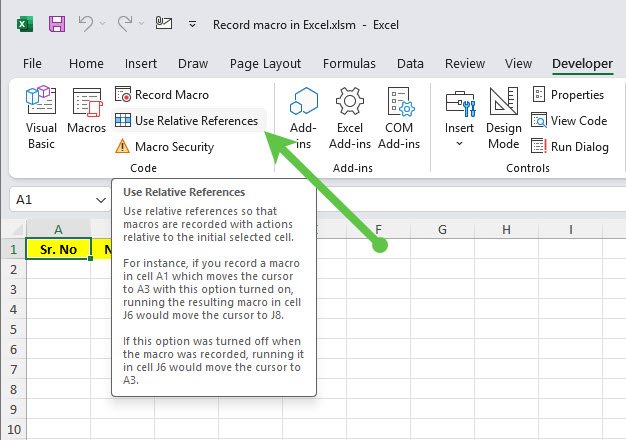Open the Redo history dropdown arrow
The image size is (626, 440).
[141, 24]
